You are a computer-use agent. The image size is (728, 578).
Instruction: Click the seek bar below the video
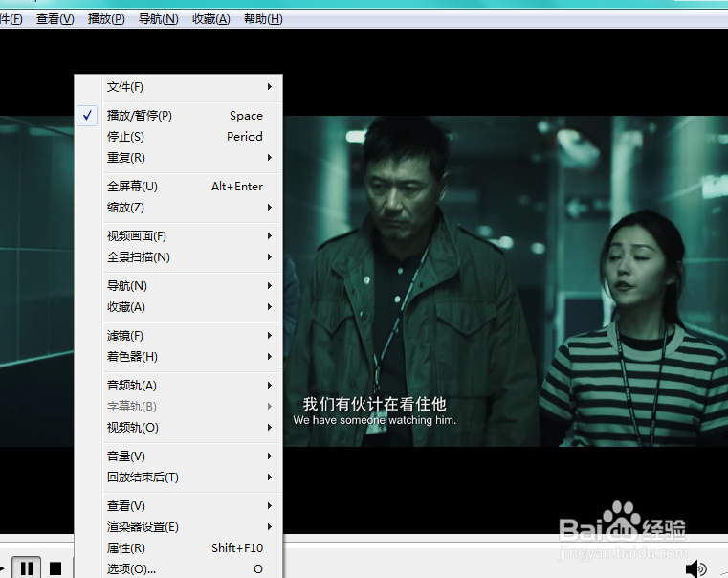click(505, 538)
